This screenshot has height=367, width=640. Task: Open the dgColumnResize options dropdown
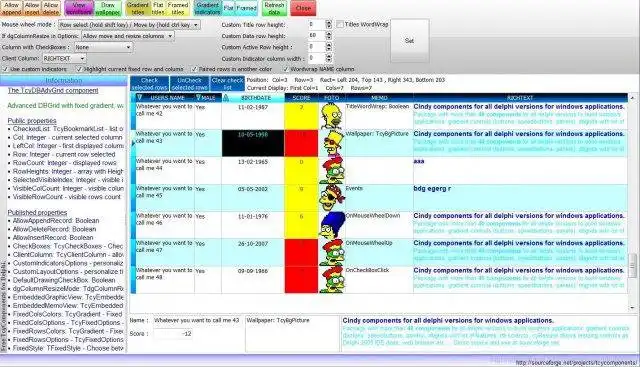(x=127, y=36)
